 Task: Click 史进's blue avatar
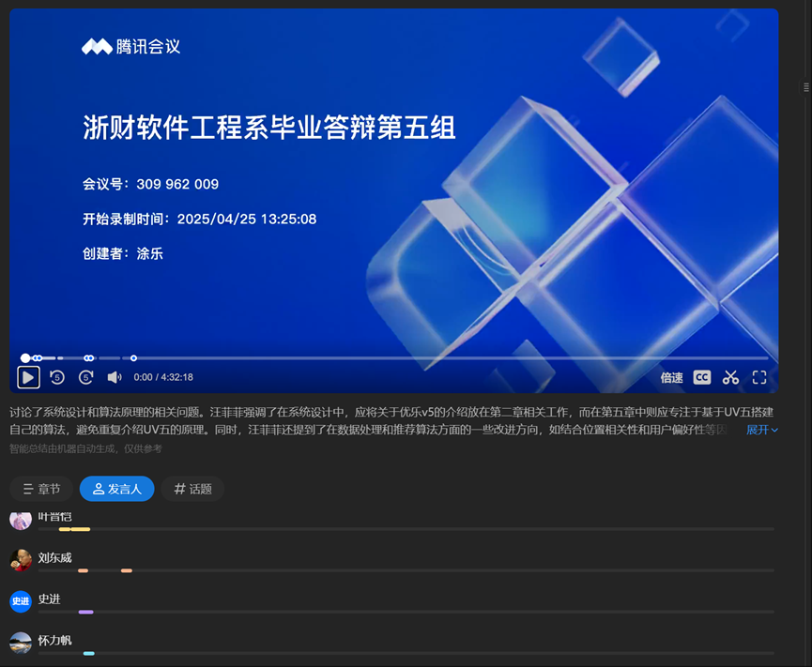coord(21,601)
